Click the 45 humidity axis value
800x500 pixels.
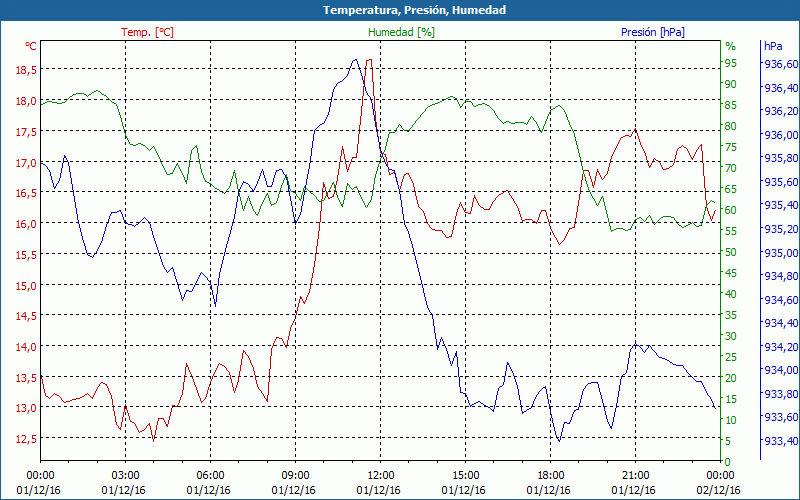[x=731, y=273]
